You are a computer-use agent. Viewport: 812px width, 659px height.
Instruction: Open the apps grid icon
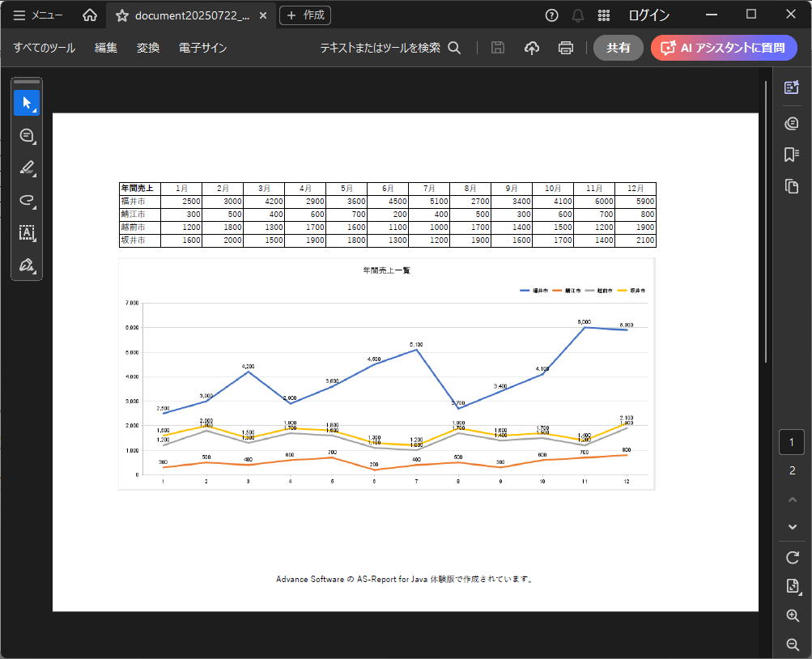click(603, 15)
